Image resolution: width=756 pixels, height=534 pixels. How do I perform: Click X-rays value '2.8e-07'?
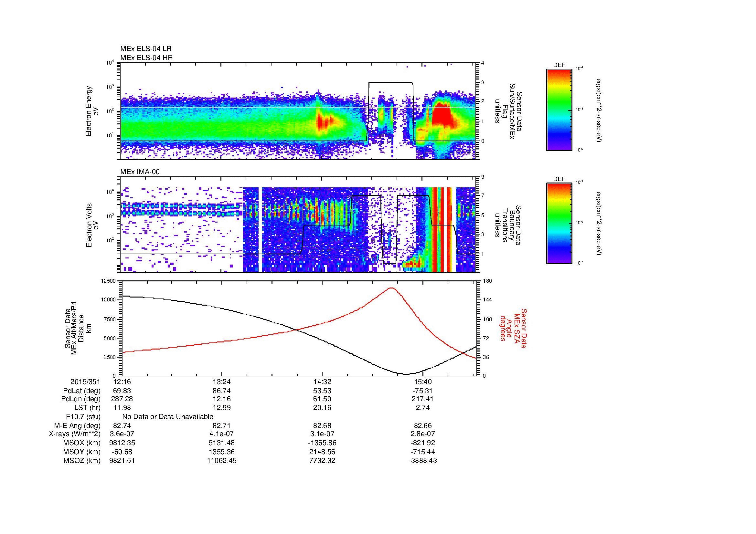(x=423, y=434)
